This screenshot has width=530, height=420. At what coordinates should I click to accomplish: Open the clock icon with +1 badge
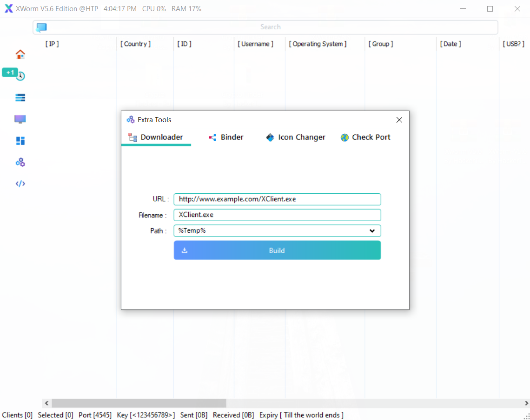(20, 76)
